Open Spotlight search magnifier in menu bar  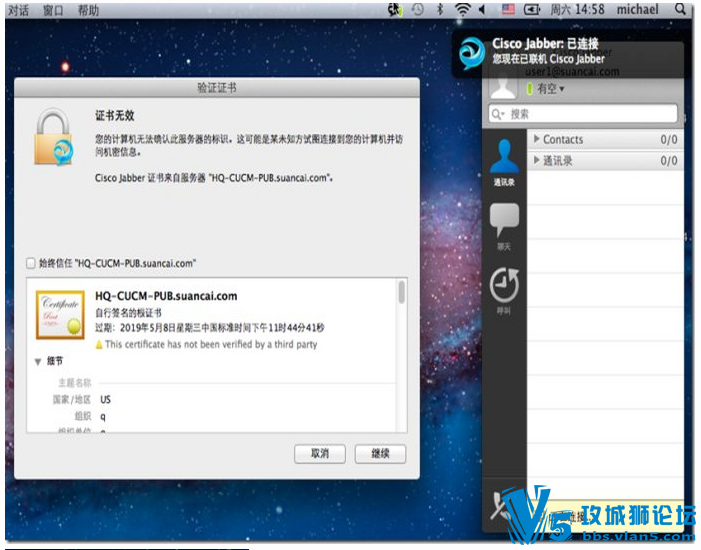tap(680, 9)
